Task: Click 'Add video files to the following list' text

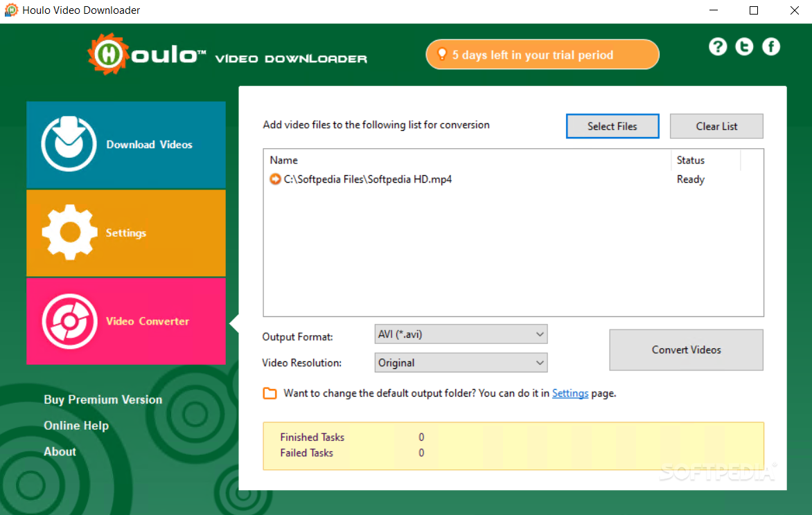Action: point(376,125)
